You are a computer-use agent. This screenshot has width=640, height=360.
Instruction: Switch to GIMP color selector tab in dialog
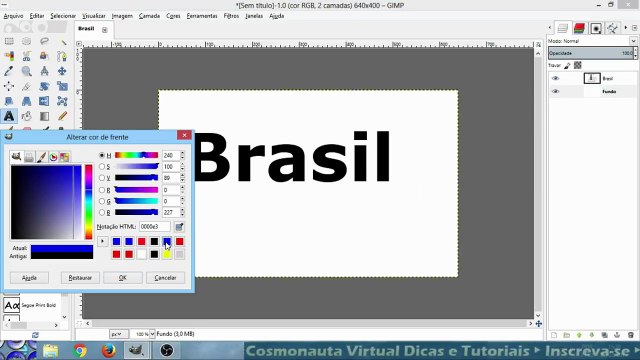click(16, 157)
